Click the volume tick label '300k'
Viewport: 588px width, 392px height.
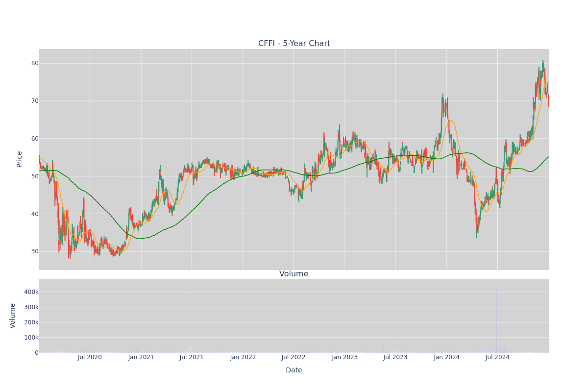click(31, 307)
